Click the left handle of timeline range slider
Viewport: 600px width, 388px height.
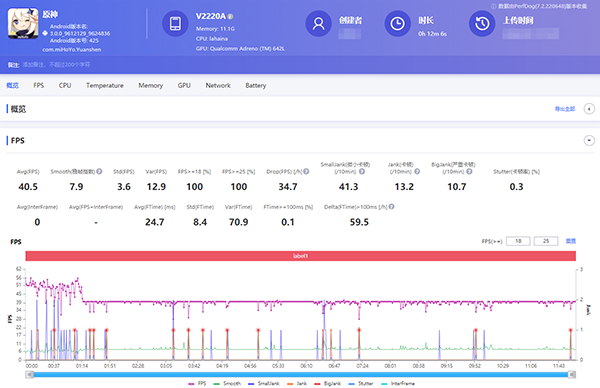coord(29,375)
